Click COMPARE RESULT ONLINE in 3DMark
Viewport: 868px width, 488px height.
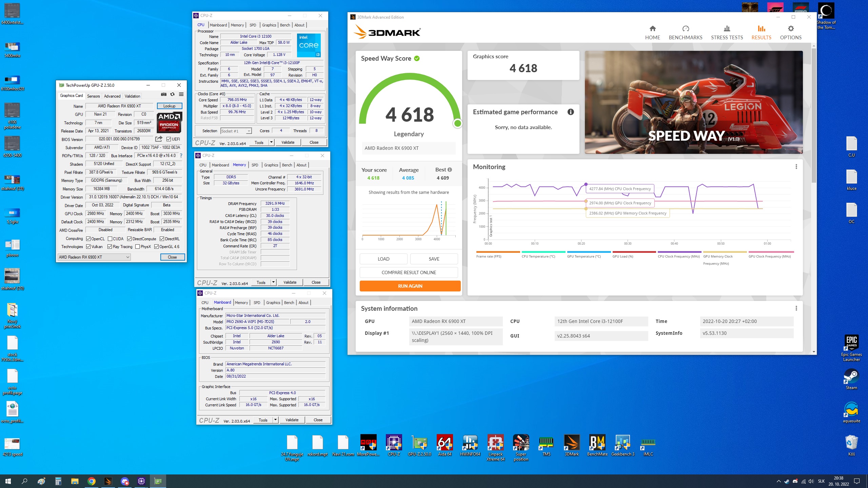[x=409, y=272]
